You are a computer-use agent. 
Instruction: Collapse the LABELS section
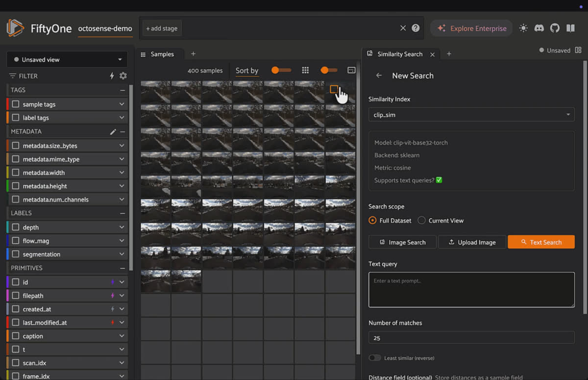pyautogui.click(x=122, y=213)
